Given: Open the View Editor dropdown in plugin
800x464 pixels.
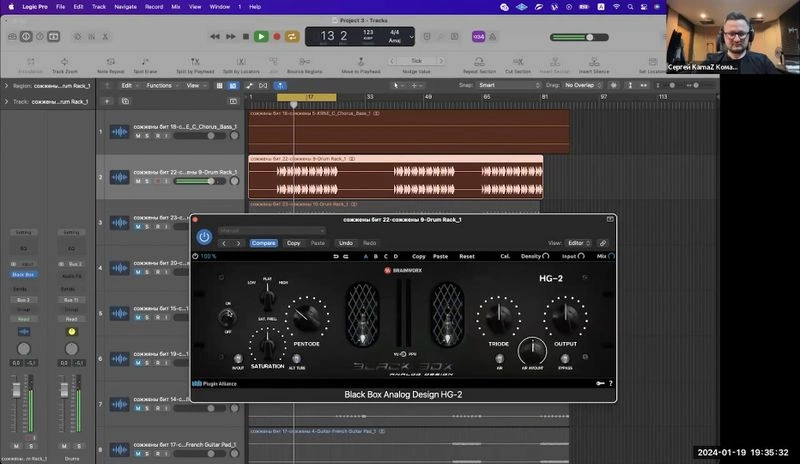Looking at the screenshot, I should point(579,243).
